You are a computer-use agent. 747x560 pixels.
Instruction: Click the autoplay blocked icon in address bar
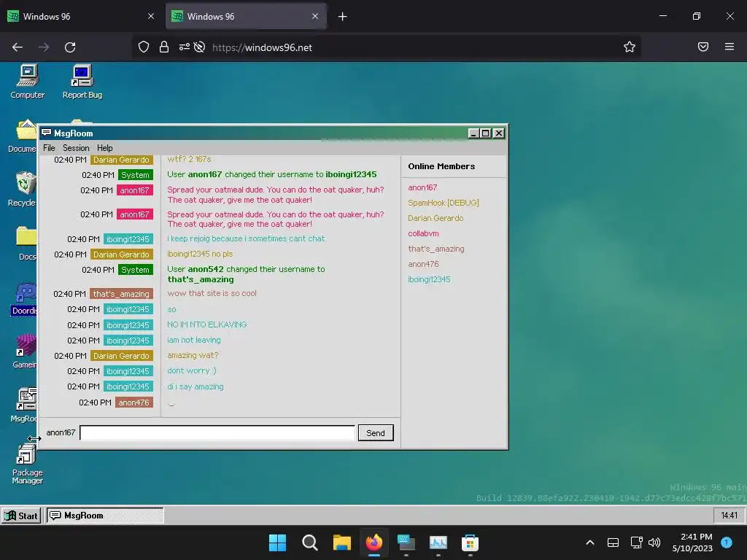pyautogui.click(x=200, y=47)
